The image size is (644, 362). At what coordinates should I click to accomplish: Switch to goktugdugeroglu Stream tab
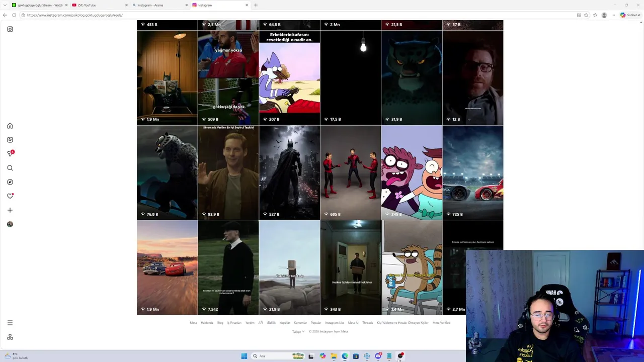pos(39,5)
